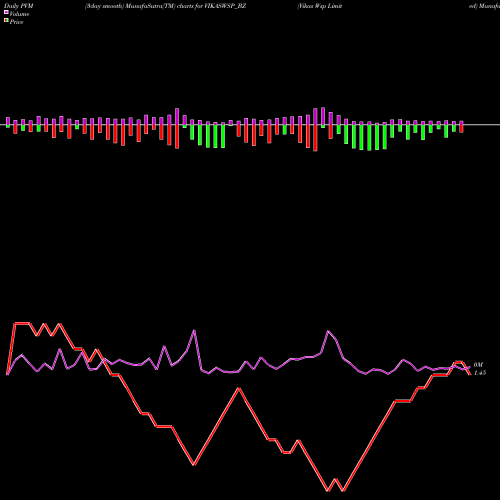Screen dimensions: 500x500
Task: Select the 'Volume' legend label
Action: (x=19, y=14)
